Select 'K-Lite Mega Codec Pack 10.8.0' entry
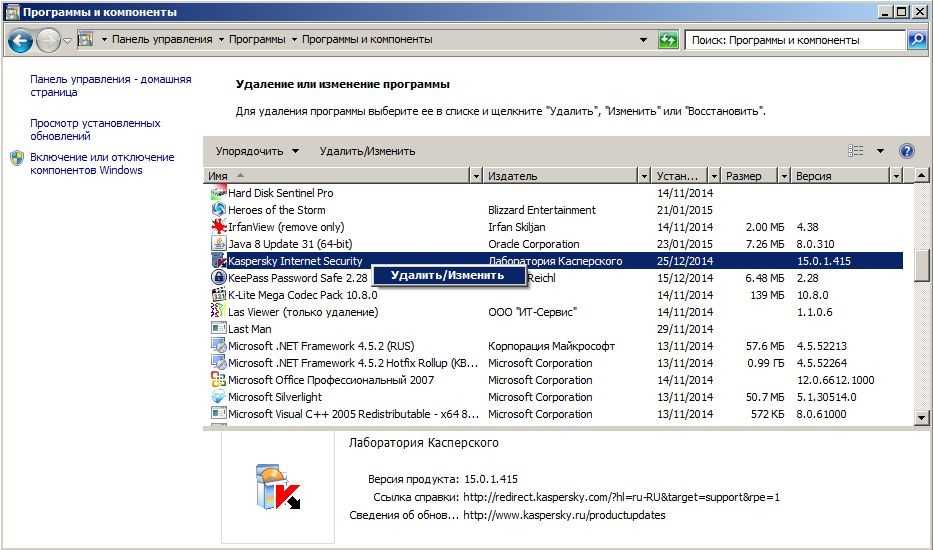 coord(303,295)
